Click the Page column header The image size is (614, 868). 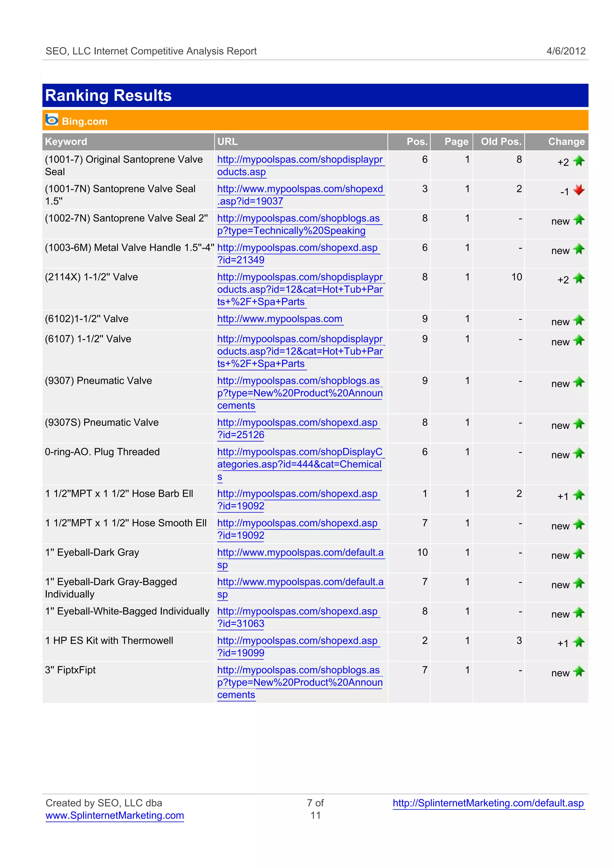452,142
